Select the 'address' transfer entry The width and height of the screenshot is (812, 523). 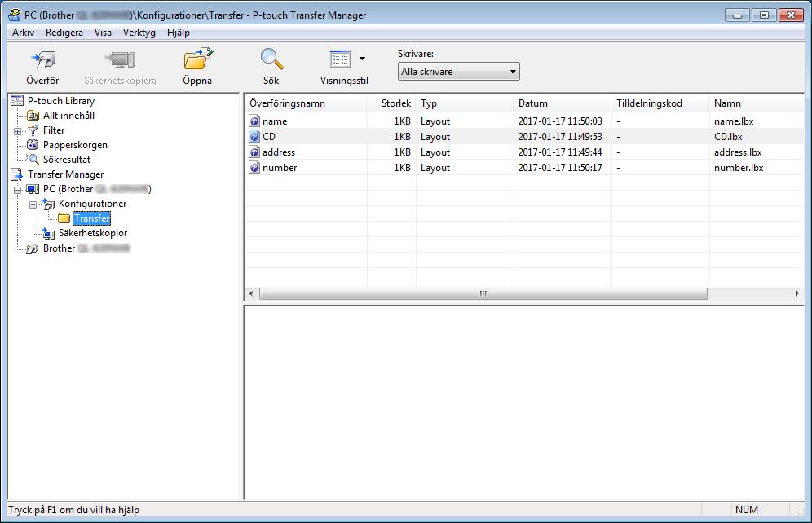pos(279,152)
